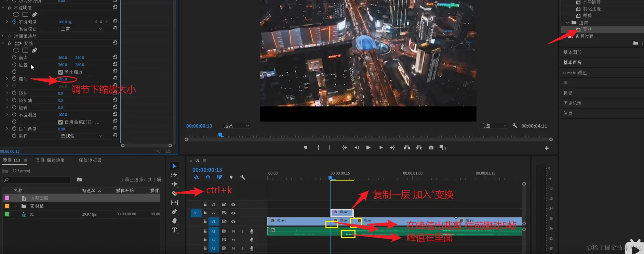The height and width of the screenshot is (254, 644).
Task: Open the 基本图形 panel
Action: coord(572,52)
